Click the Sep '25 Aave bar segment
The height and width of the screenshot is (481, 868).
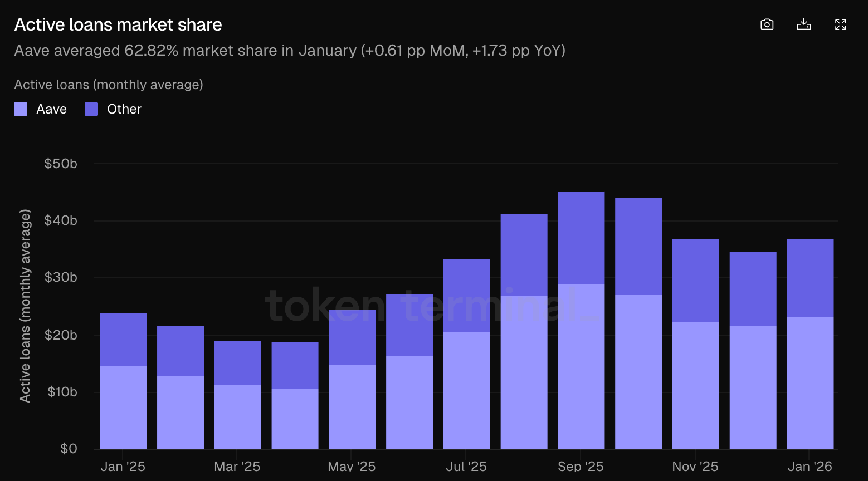[581, 366]
